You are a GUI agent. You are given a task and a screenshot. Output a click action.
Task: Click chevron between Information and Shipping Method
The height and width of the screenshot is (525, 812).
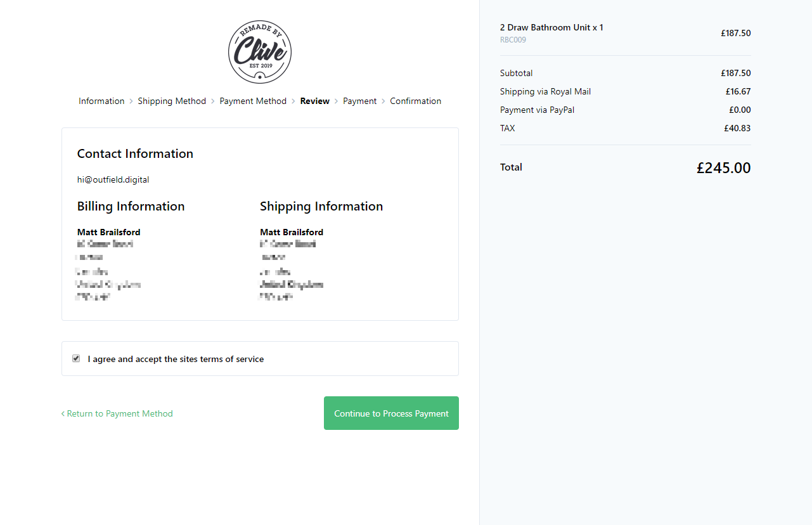[131, 101]
